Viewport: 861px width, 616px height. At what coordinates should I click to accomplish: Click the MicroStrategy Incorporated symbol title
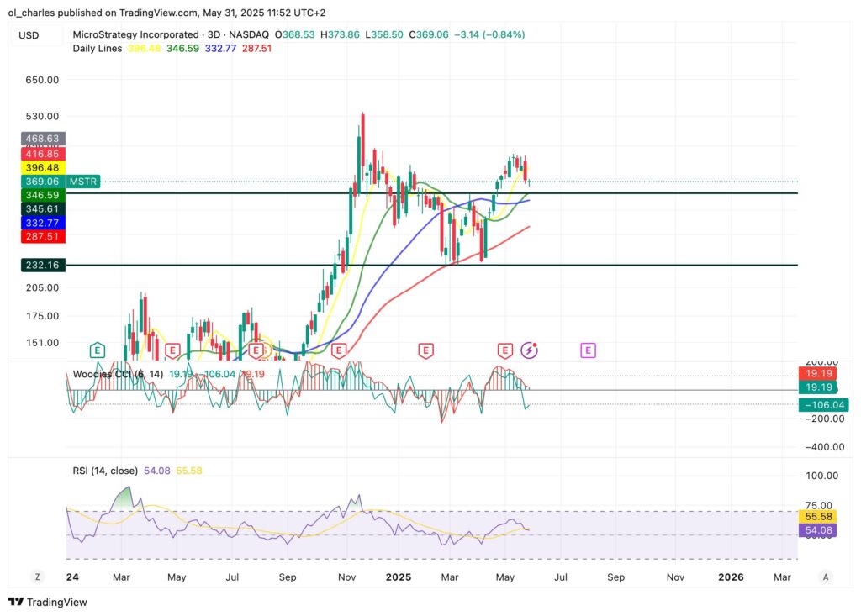135,34
